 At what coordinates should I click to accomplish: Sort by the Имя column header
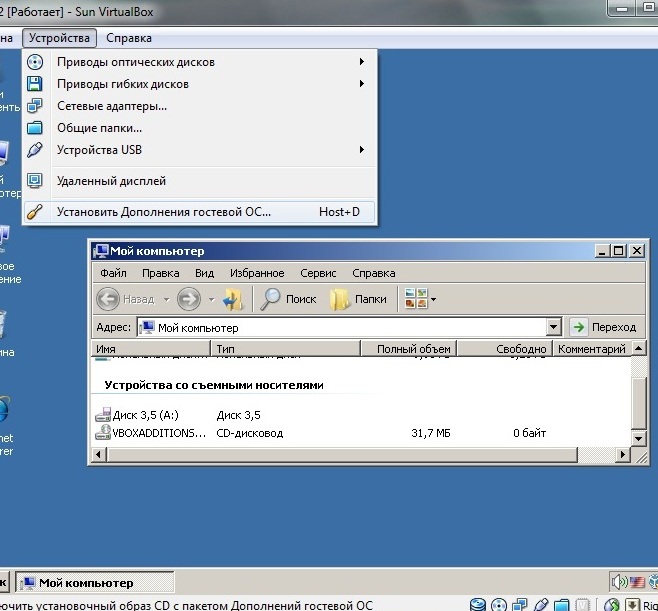(151, 348)
